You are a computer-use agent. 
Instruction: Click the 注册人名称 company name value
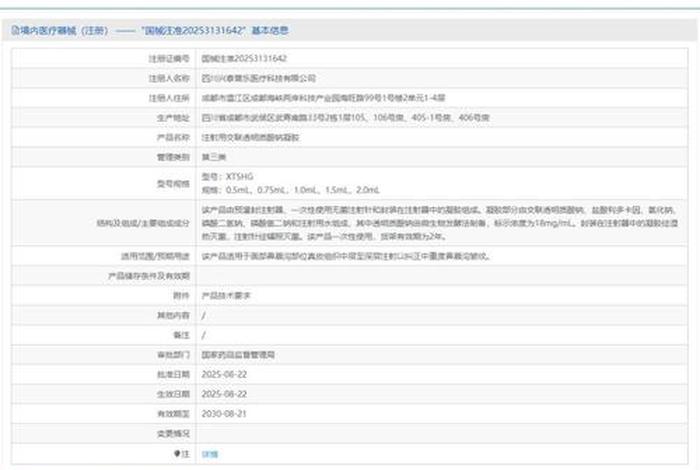258,78
